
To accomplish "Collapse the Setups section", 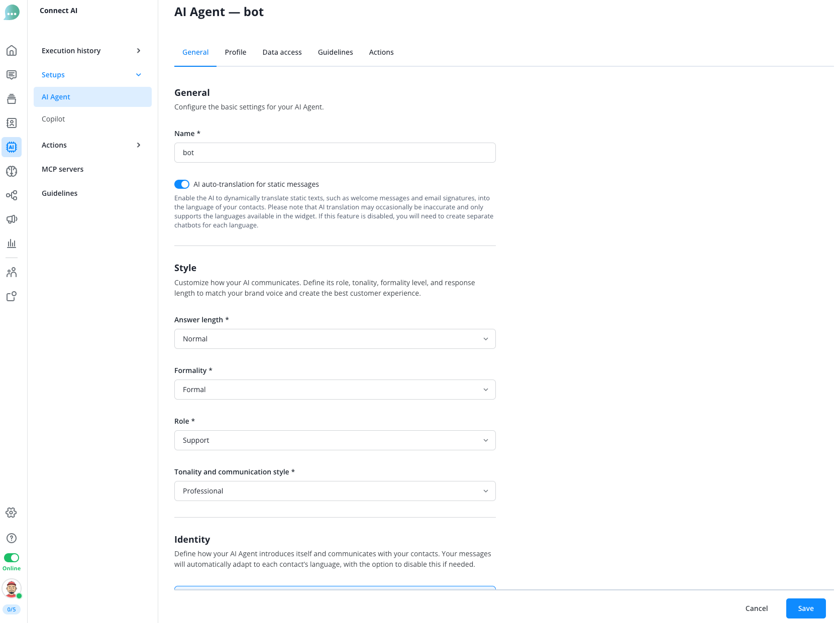I will [x=92, y=75].
